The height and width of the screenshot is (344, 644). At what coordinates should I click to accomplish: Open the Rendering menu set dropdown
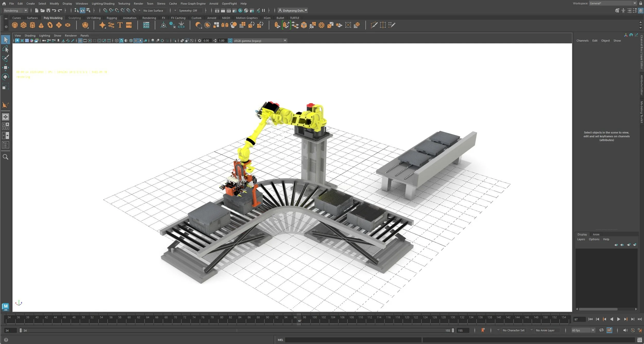point(16,11)
